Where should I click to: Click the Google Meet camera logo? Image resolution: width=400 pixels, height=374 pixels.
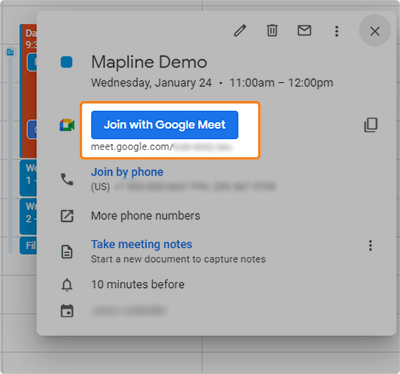pyautogui.click(x=67, y=125)
